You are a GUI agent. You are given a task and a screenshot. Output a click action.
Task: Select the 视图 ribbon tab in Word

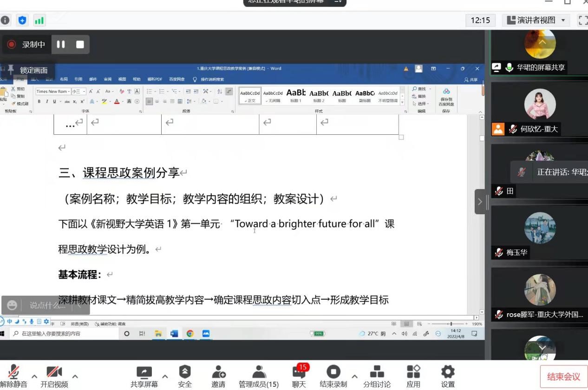tap(122, 79)
